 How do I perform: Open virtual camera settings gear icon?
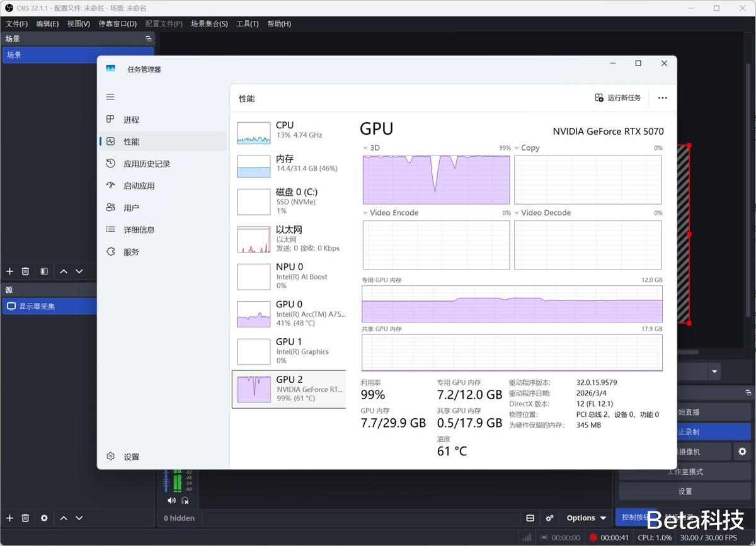(x=742, y=452)
